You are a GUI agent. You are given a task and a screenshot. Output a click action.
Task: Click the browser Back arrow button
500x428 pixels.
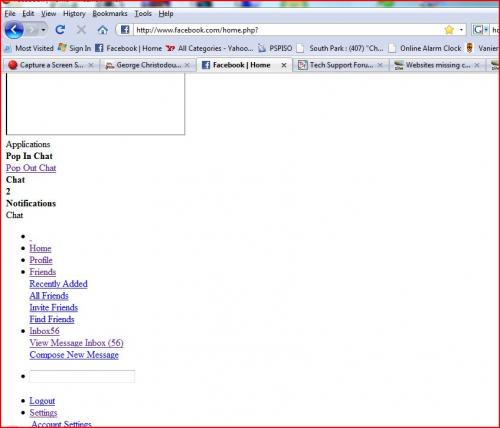(14, 30)
